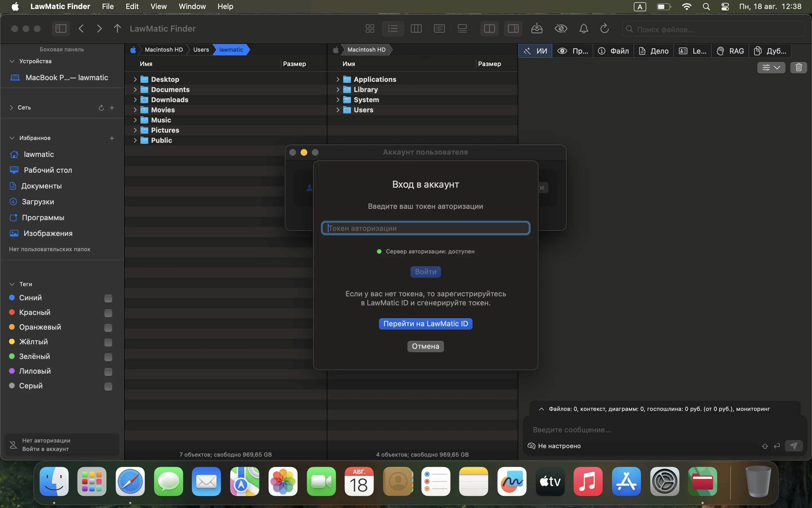Expand the Сеть section

[11, 108]
